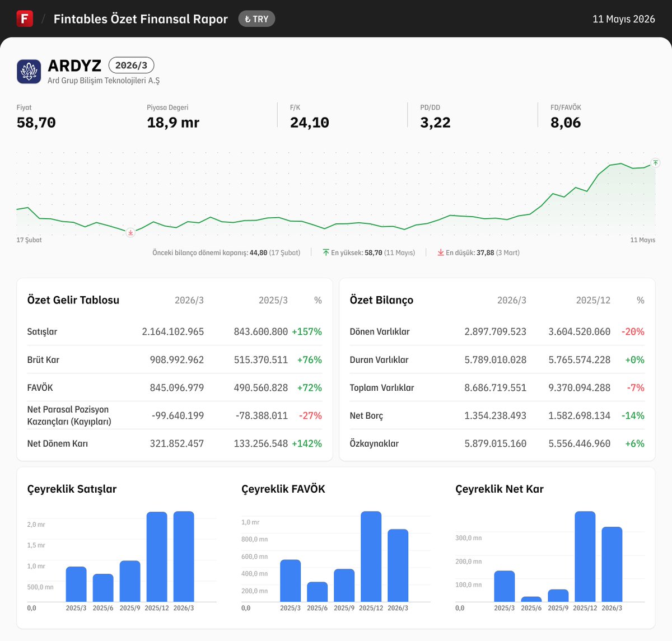Click the FAVÖK value 845.096.979
Image resolution: width=672 pixels, height=641 pixels.
click(177, 387)
